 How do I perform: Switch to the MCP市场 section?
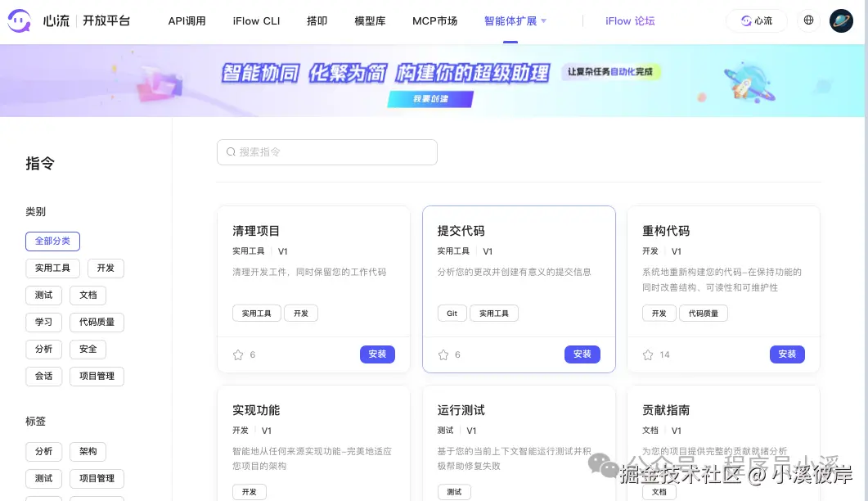[x=434, y=20]
